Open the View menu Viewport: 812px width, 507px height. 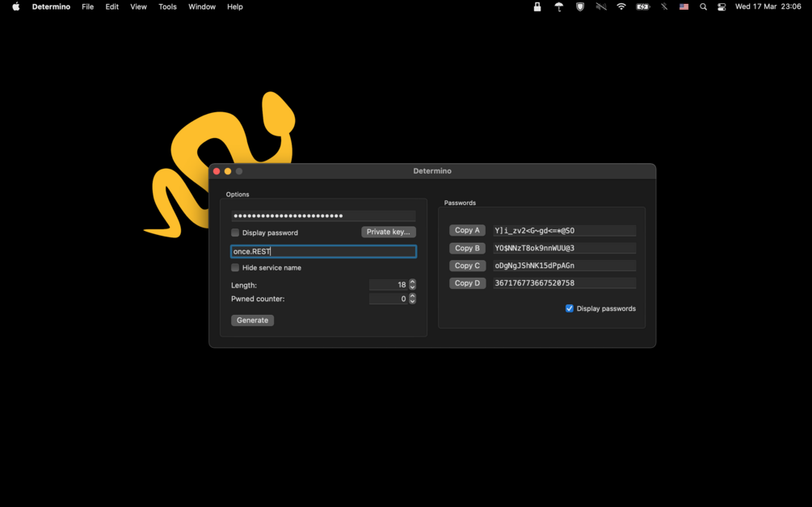tap(138, 6)
